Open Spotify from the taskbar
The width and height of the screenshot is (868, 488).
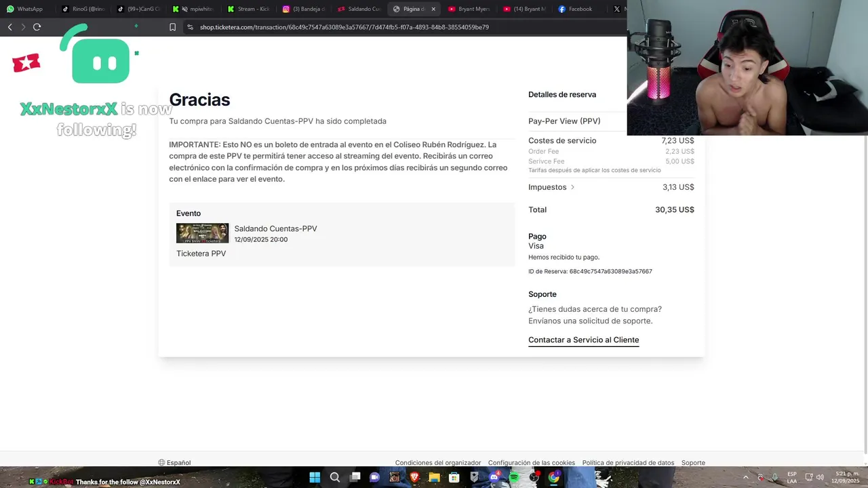(514, 477)
